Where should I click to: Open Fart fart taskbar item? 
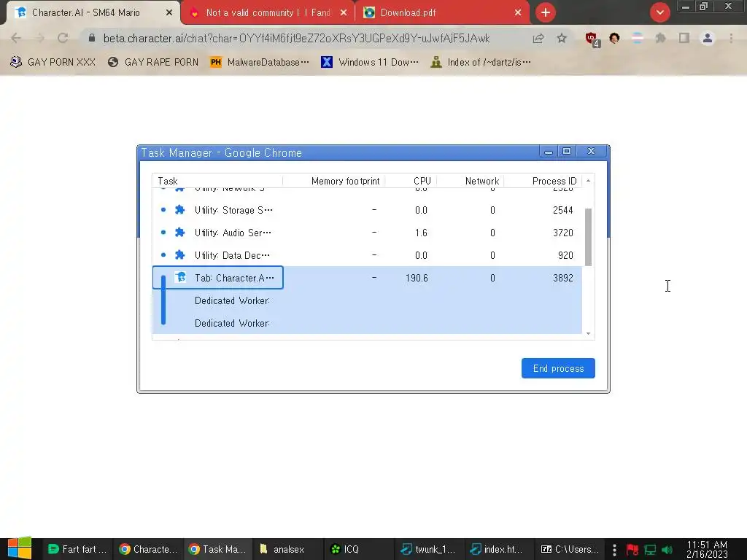click(77, 549)
